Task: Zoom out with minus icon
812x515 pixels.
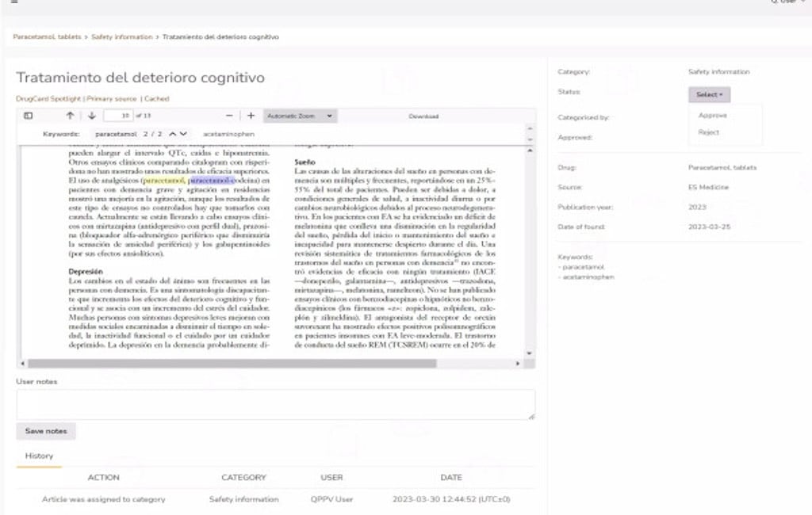Action: click(x=229, y=116)
